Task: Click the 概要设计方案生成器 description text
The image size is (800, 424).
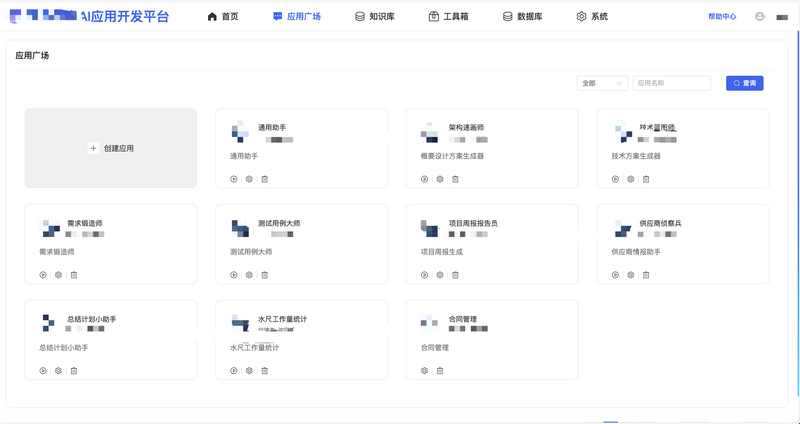Action: [x=452, y=156]
